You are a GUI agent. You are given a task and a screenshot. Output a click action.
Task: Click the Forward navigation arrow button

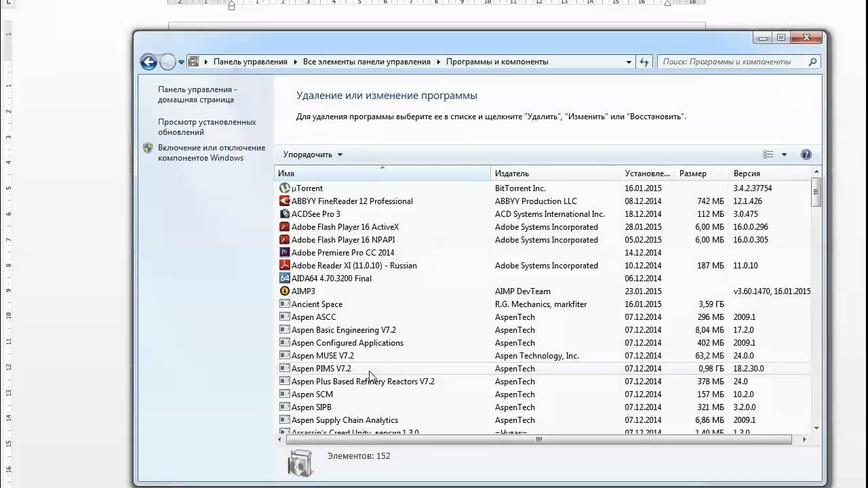pos(167,62)
